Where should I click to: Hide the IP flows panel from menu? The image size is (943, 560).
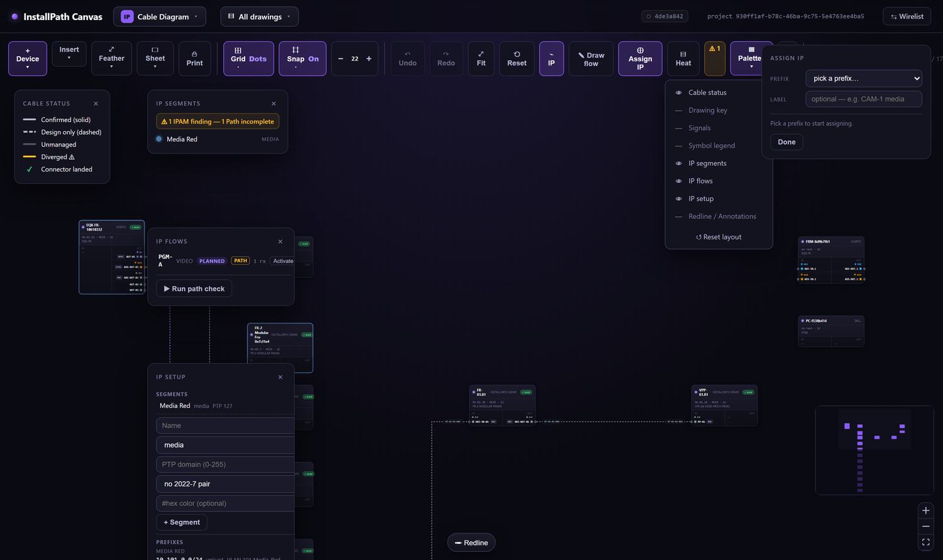[x=719, y=181]
